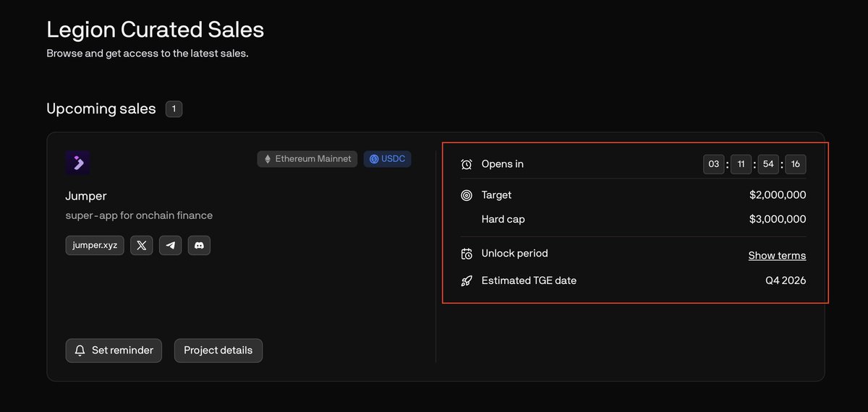
Task: Click the upcoming sales count badge 1
Action: pos(174,109)
